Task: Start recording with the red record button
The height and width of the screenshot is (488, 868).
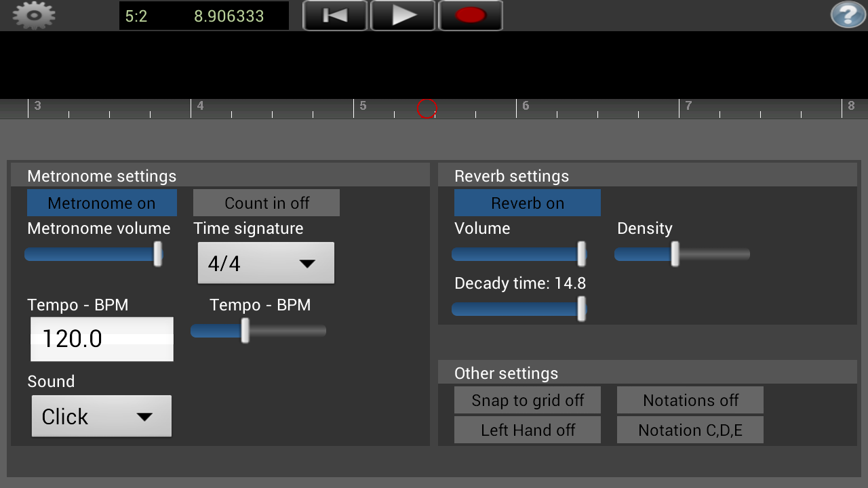Action: (x=471, y=16)
